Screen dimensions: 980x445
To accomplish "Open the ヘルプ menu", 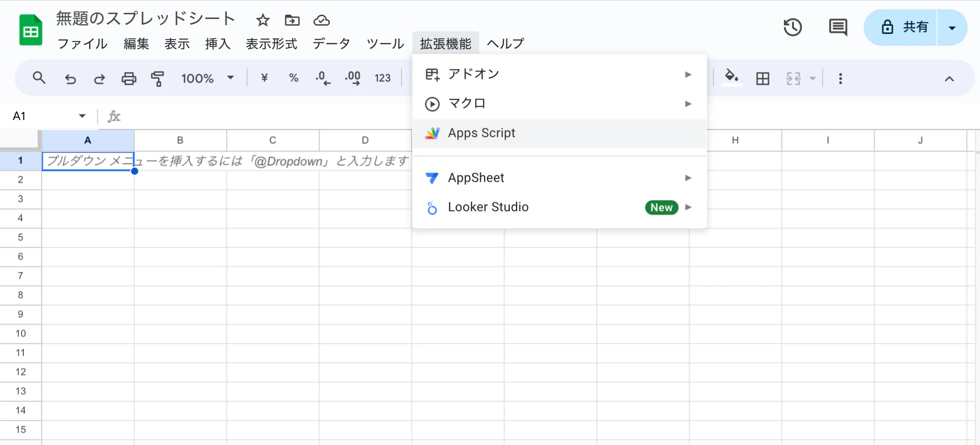I will point(505,44).
